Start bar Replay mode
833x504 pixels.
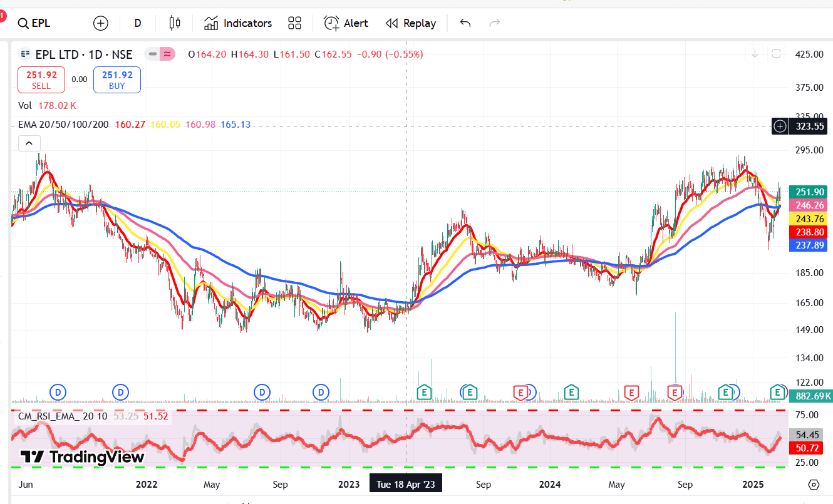pos(411,23)
